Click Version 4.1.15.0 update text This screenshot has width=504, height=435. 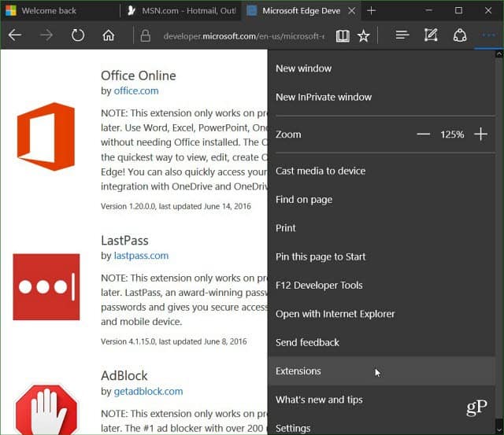(174, 341)
